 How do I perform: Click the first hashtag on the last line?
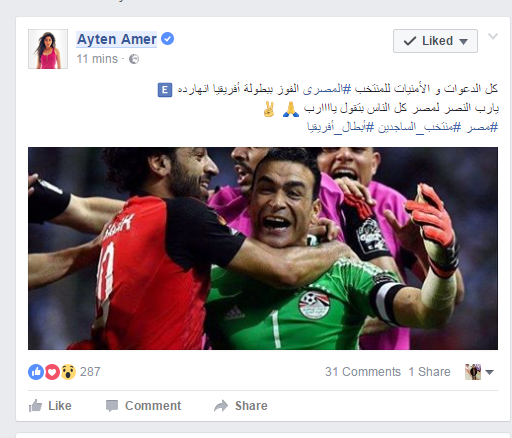(482, 127)
